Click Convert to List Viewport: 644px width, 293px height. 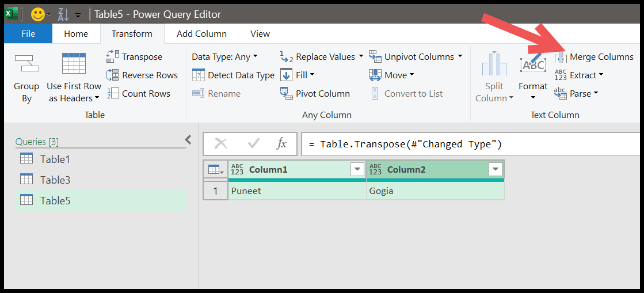pos(407,94)
